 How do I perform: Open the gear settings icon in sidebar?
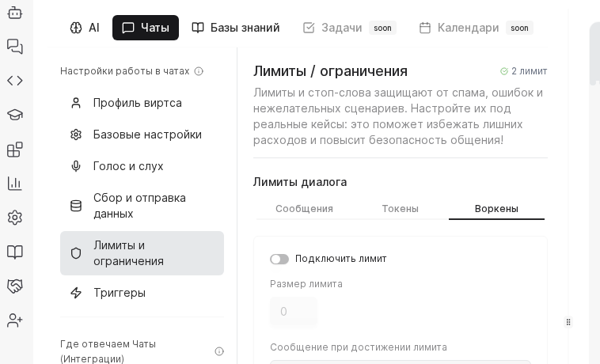(14, 218)
